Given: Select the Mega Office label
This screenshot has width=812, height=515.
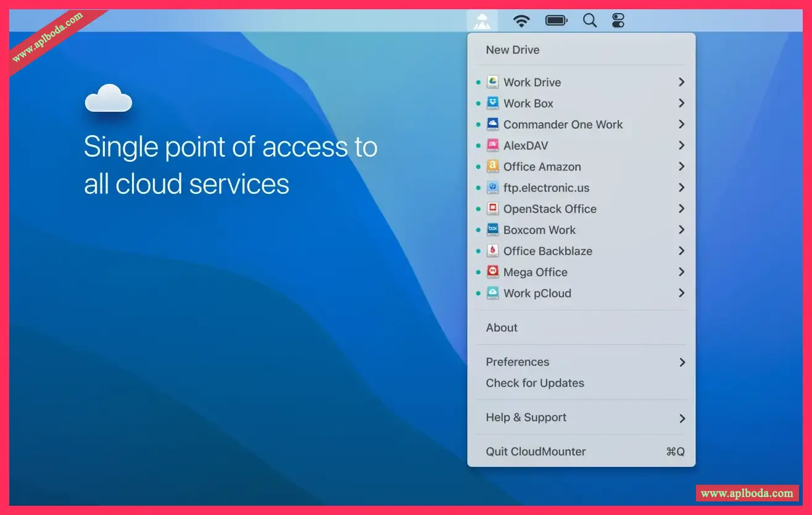Looking at the screenshot, I should tap(536, 272).
